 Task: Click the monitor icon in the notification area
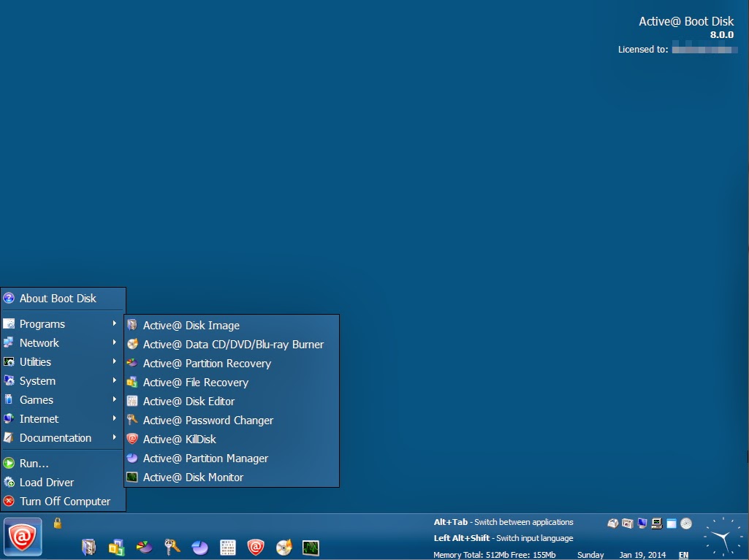(x=642, y=523)
